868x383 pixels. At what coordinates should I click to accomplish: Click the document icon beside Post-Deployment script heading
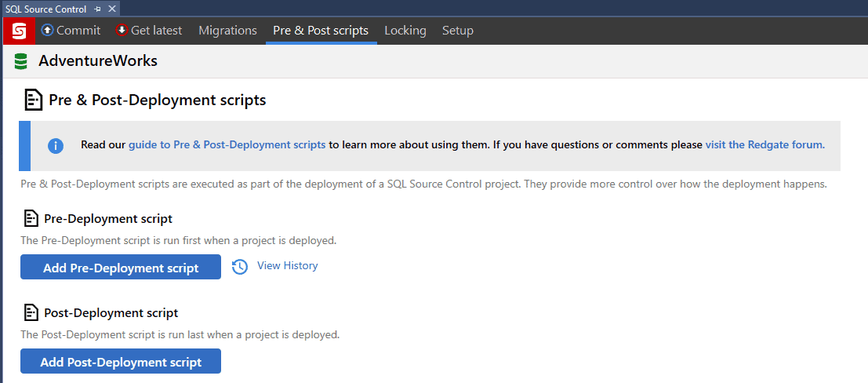coord(31,312)
